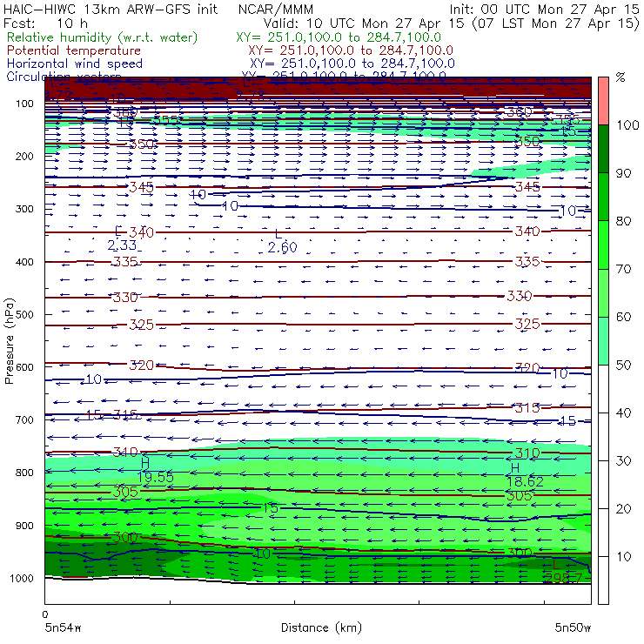Click the blue 'Horizontal wind speed' legend label

tap(74, 64)
